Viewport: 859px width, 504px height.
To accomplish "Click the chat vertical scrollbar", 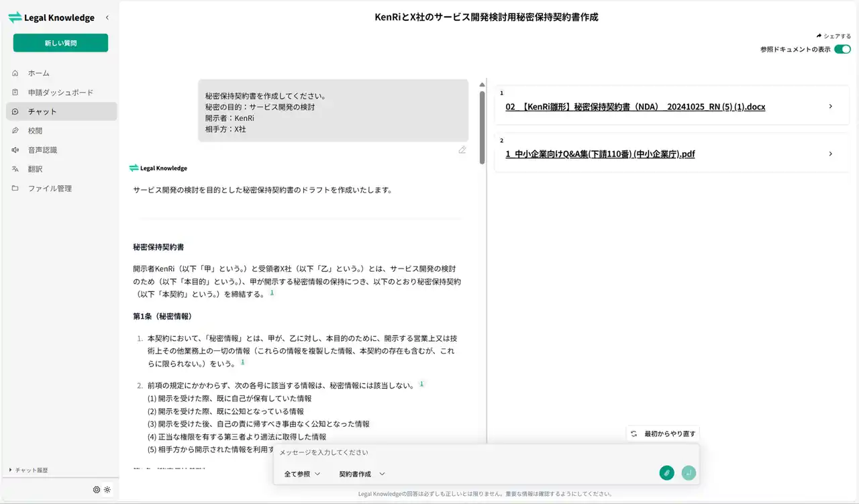I will tap(482, 128).
